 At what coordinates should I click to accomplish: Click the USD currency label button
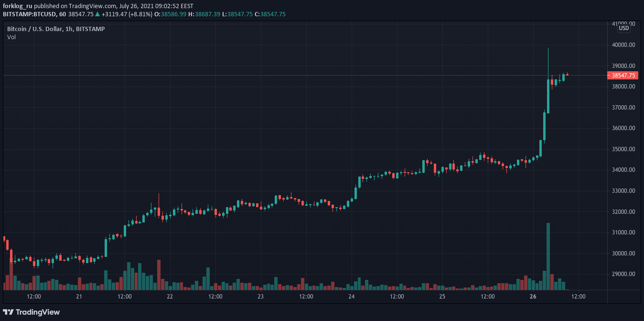tap(624, 28)
